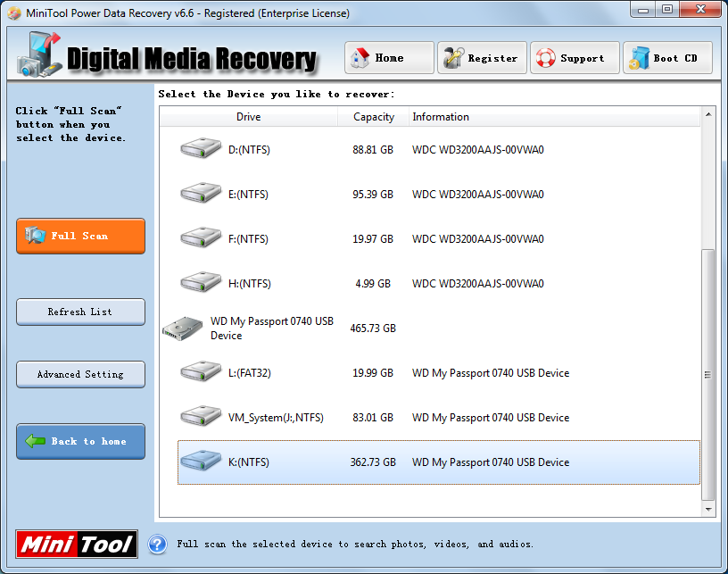Viewport: 728px width, 574px height.
Task: Open Advanced Setting
Action: [81, 374]
